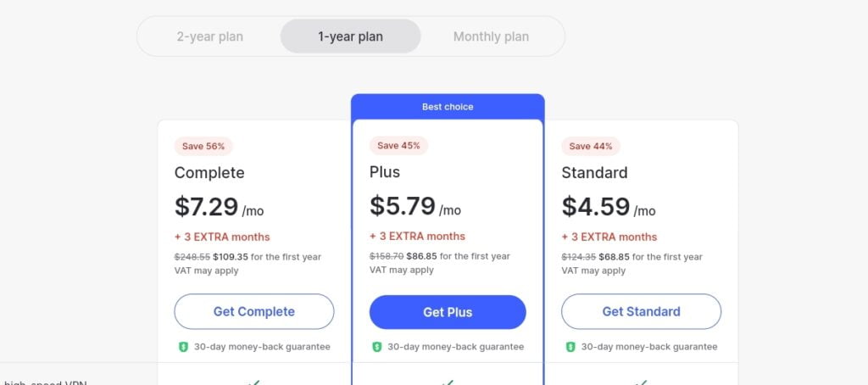Select the 1-year plan option

pos(350,36)
